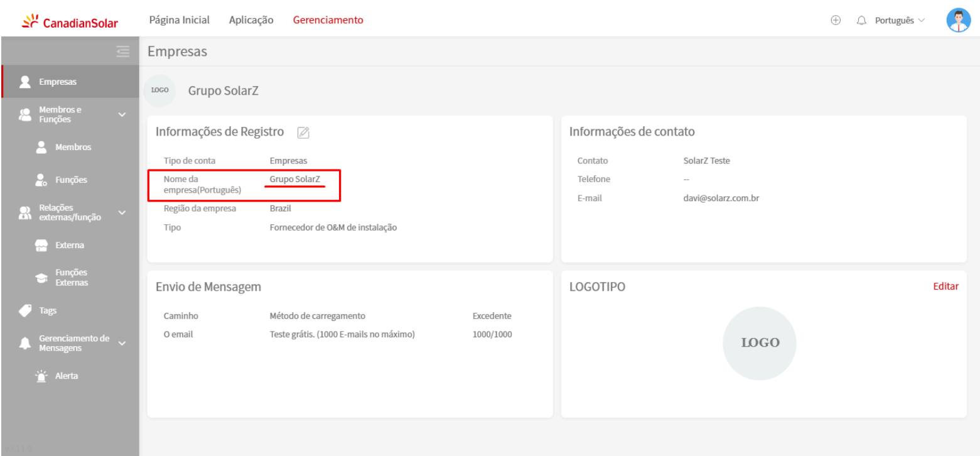Open notifications bell icon
This screenshot has height=456, width=980.
[861, 20]
